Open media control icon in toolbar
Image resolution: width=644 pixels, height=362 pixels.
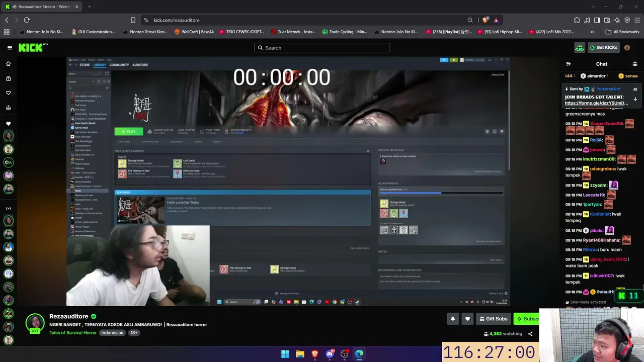[587, 20]
